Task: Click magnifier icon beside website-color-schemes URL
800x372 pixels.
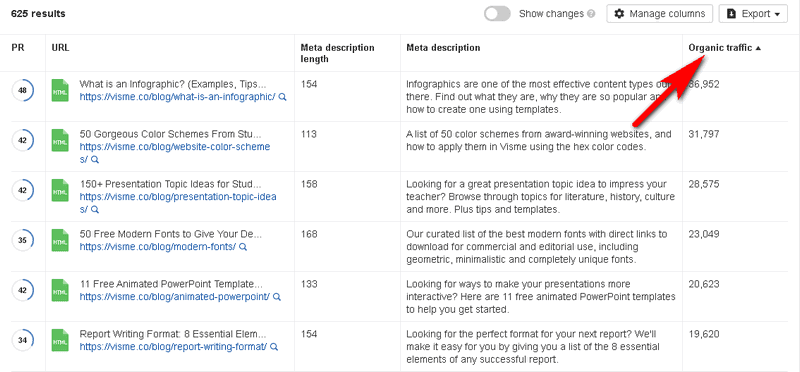Action: tap(95, 160)
